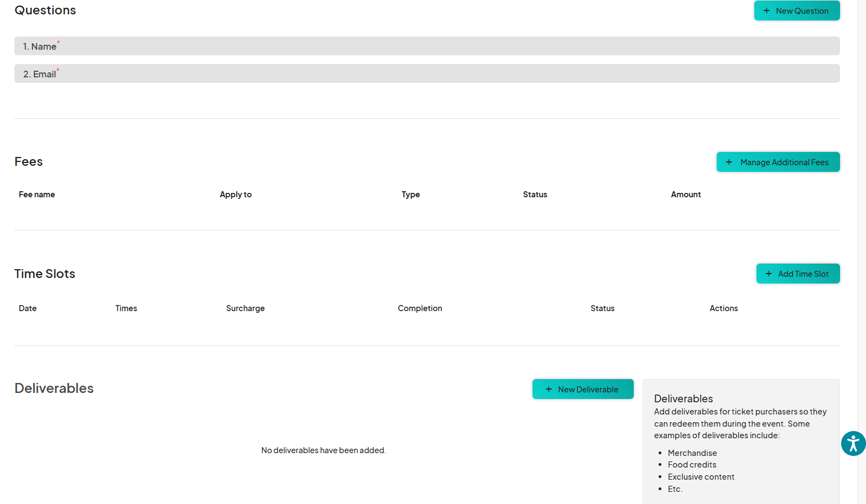The height and width of the screenshot is (504, 866).
Task: Click the Status column header in Fees
Action: tap(535, 195)
